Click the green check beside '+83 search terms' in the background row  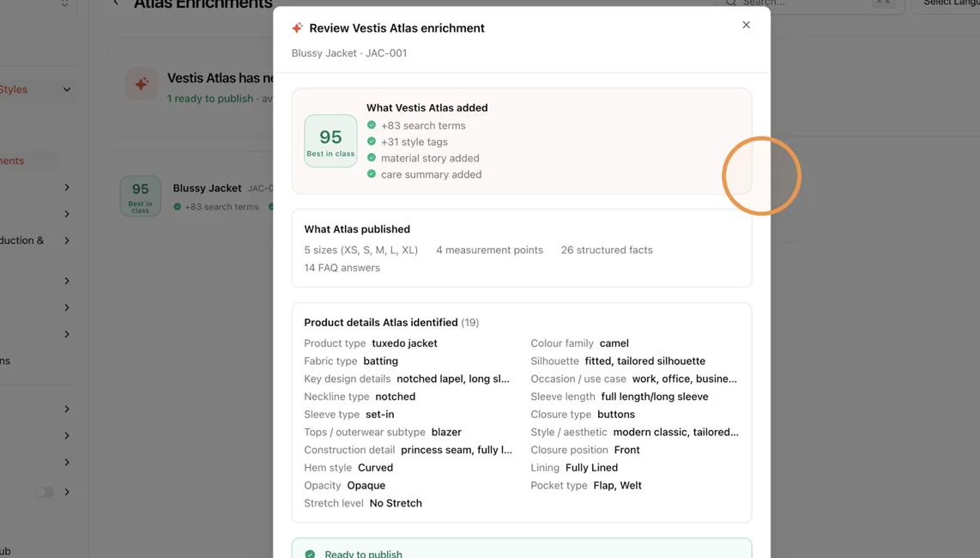point(178,206)
